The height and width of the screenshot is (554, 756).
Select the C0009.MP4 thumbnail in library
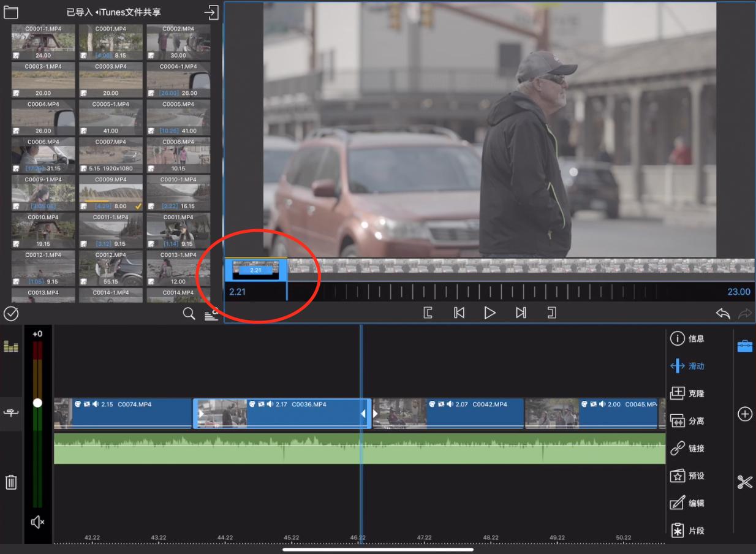click(x=111, y=194)
